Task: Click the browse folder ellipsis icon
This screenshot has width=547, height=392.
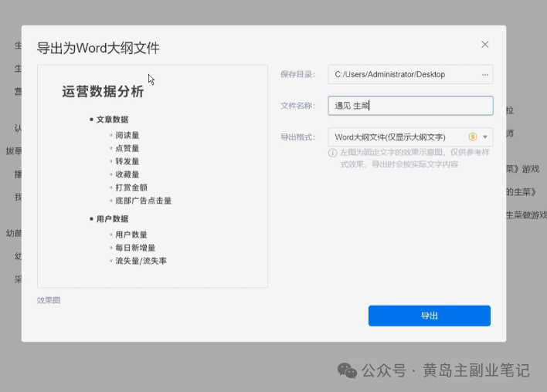Action: [484, 75]
